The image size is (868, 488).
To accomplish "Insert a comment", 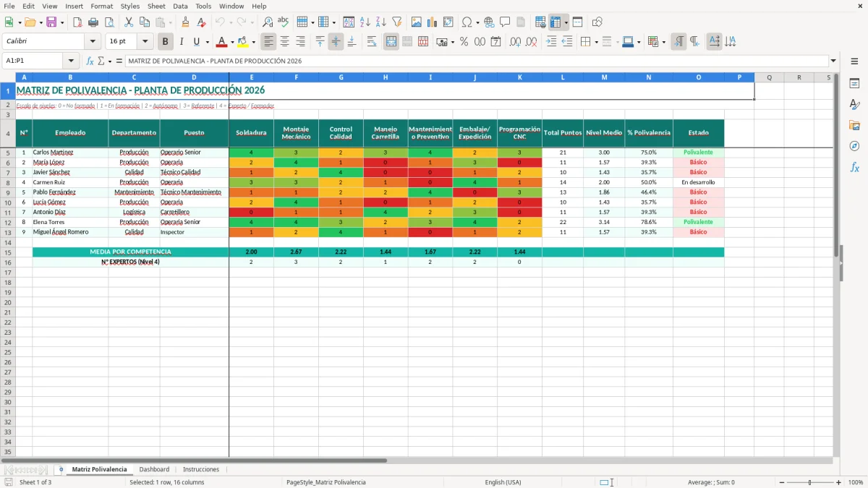I will click(x=505, y=22).
